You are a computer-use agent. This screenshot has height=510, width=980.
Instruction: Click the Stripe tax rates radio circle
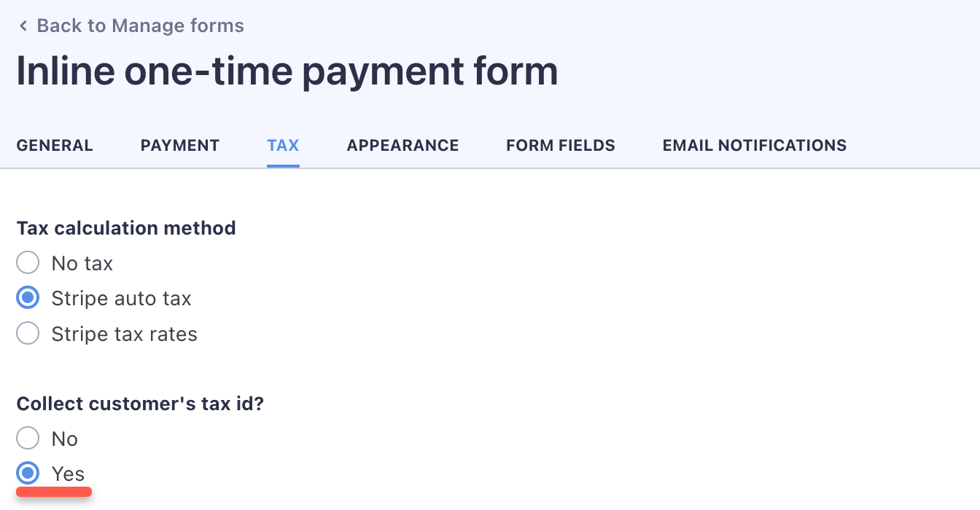click(x=27, y=333)
